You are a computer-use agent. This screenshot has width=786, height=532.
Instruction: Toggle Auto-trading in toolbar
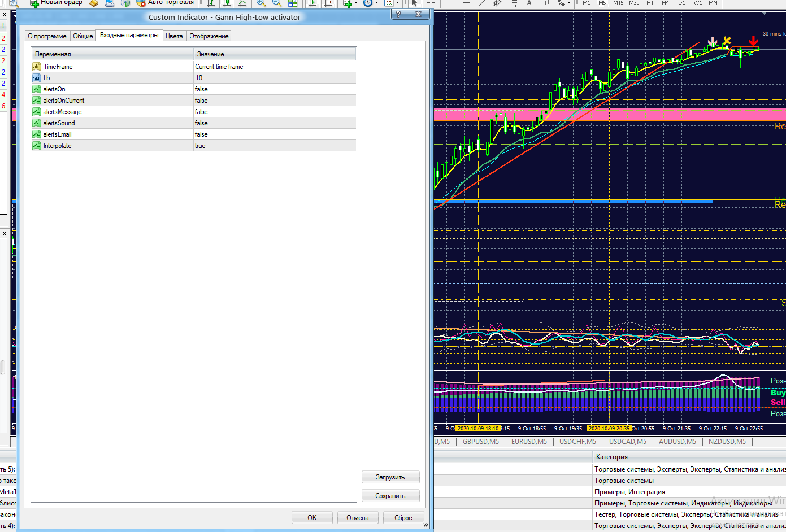click(x=165, y=3)
